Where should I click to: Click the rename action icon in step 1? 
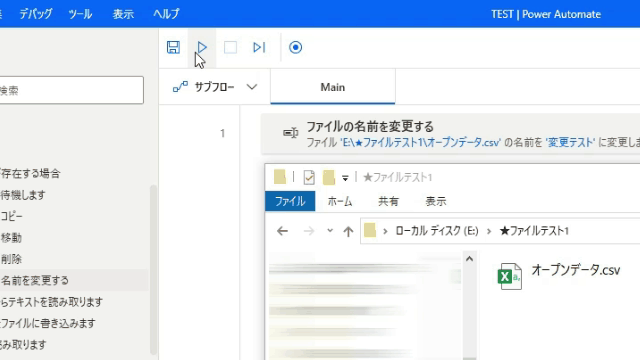(x=291, y=133)
